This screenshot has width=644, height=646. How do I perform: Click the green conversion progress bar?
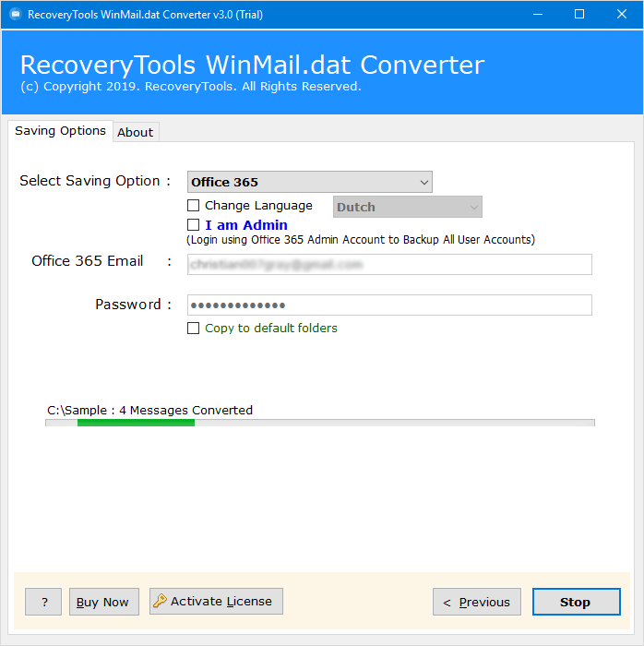[x=136, y=423]
